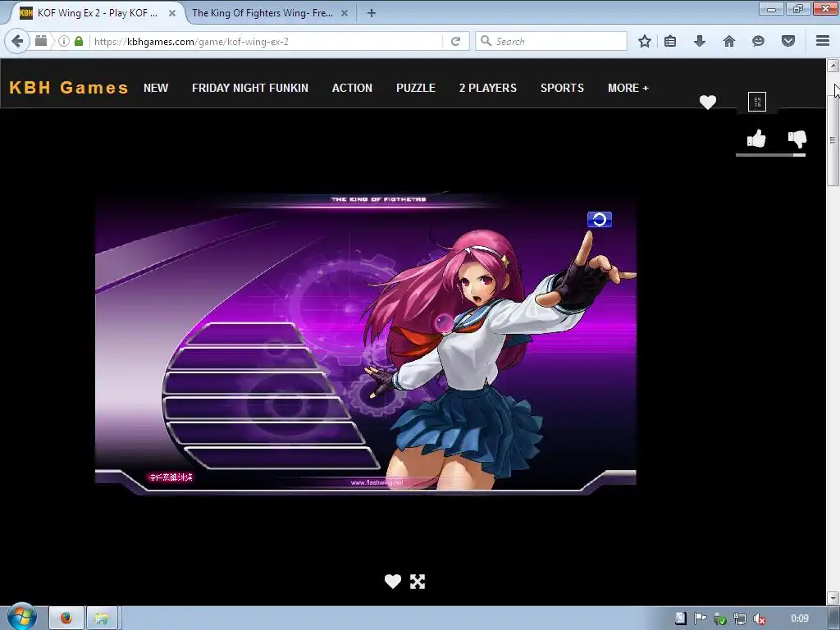Screen dimensions: 840x630
Task: Click the browser Search field
Action: [x=550, y=41]
